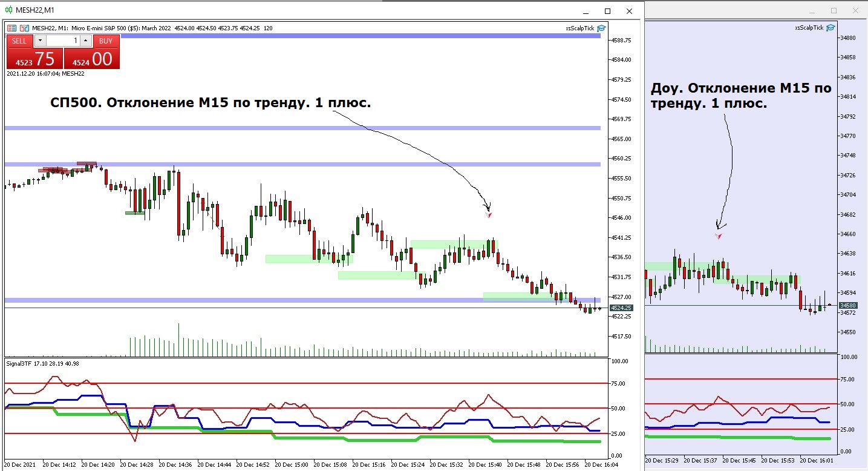Viewport: 868px width, 471px height.
Task: Click the candlestick chart icon beside MESH22,M1 title
Action: click(x=8, y=10)
